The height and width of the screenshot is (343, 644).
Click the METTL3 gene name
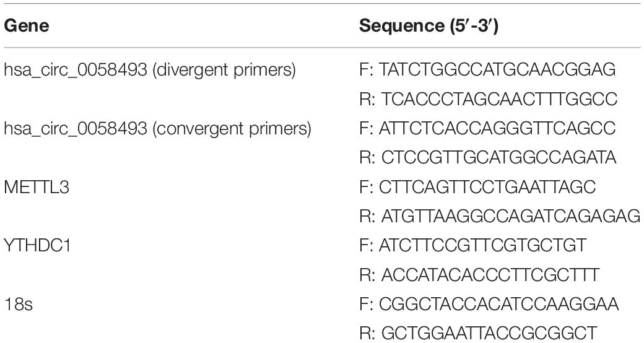click(x=37, y=188)
